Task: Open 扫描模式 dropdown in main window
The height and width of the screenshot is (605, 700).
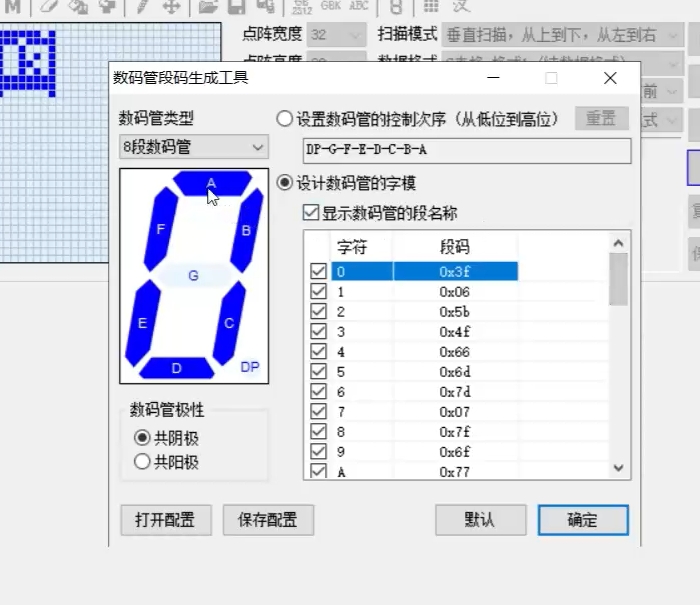Action: pos(563,34)
